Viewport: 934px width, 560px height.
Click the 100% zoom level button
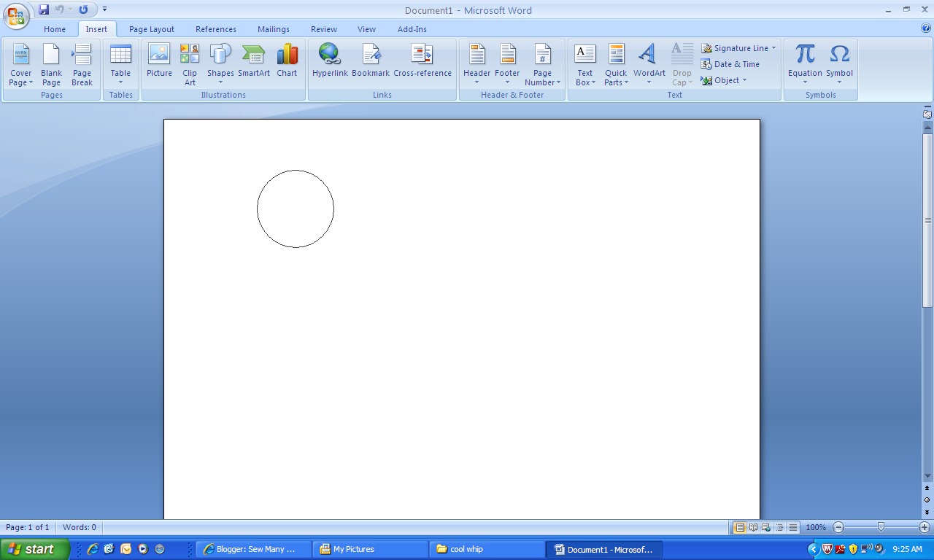[x=816, y=527]
